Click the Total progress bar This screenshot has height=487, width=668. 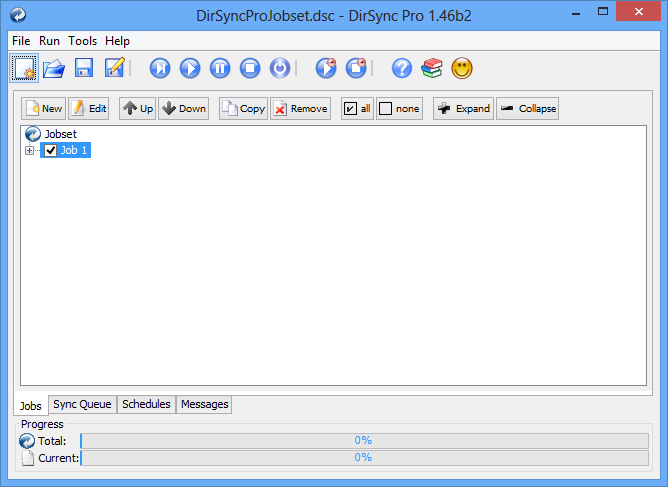pos(365,441)
